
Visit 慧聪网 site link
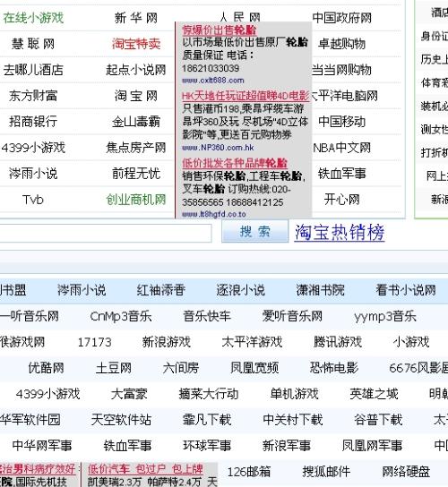[x=33, y=44]
